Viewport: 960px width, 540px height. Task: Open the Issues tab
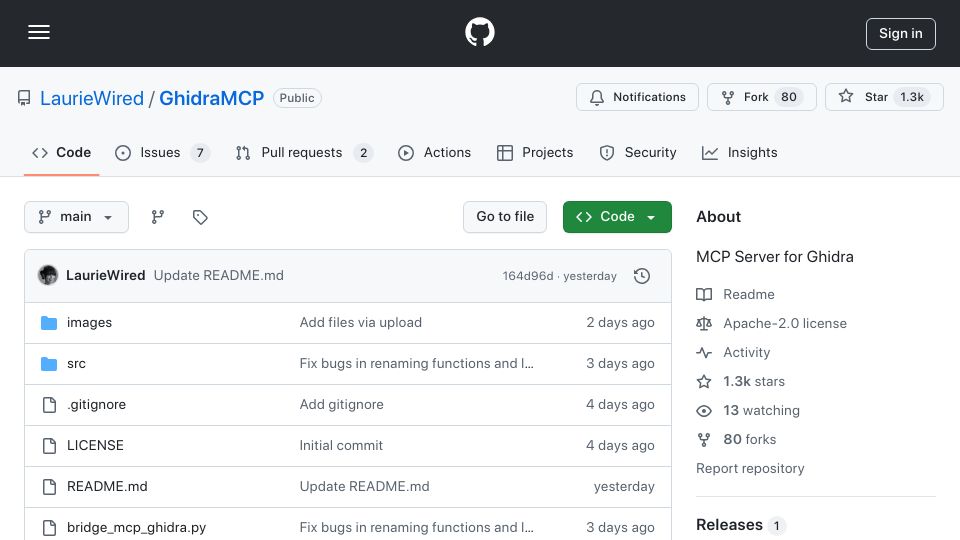(x=162, y=152)
